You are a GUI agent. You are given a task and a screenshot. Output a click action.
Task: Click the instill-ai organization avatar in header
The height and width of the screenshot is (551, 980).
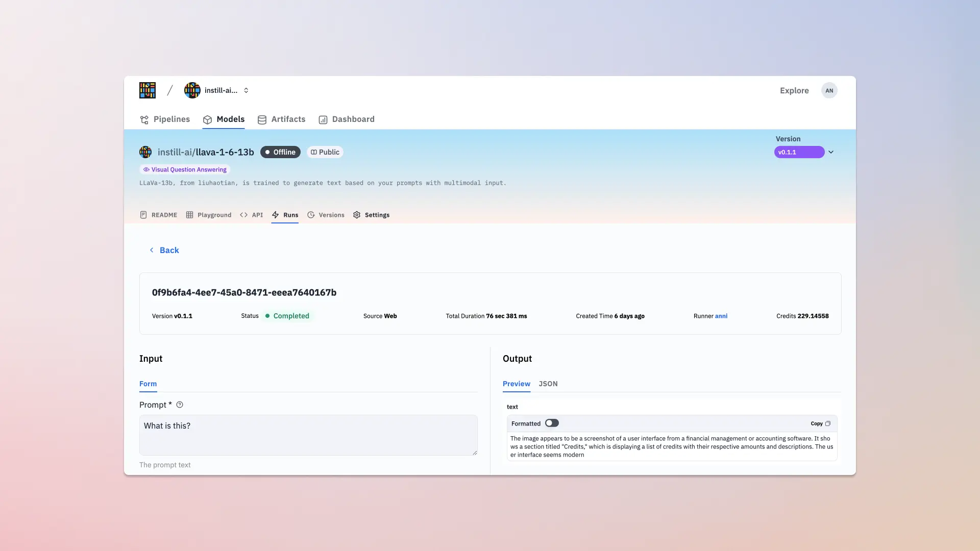[192, 90]
